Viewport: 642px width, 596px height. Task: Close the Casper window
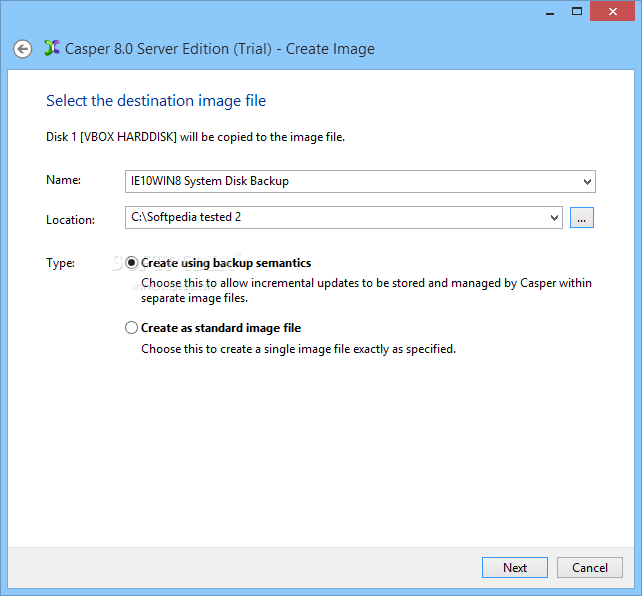613,11
